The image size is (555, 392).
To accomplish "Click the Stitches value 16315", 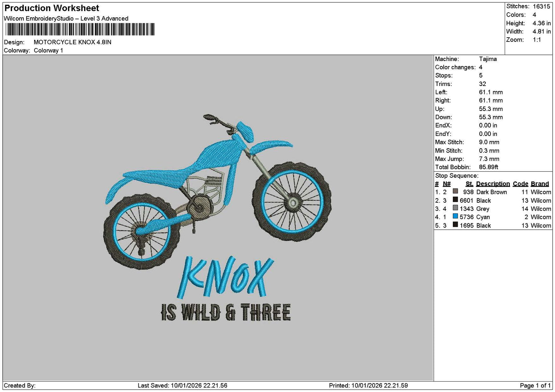I will click(x=541, y=6).
